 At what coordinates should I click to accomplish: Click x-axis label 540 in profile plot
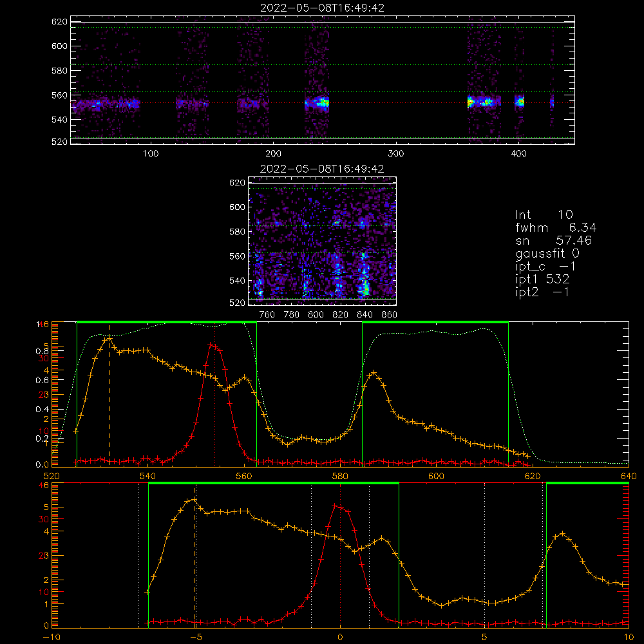(148, 476)
